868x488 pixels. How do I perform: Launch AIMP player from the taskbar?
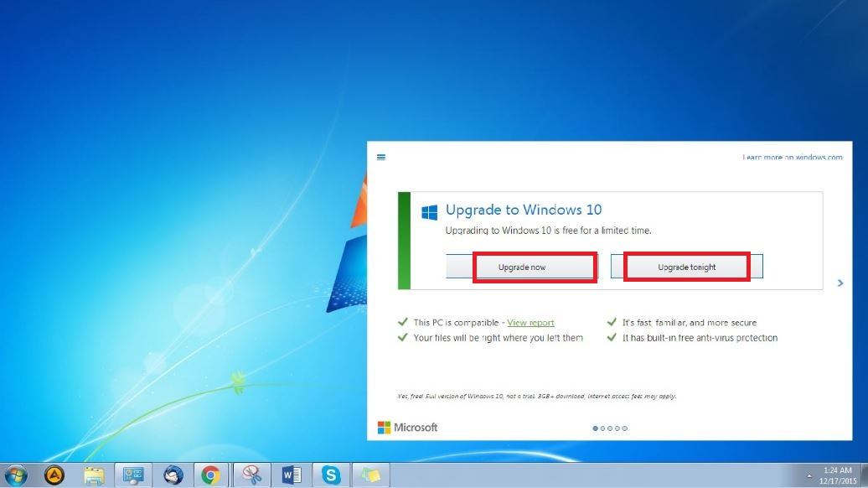click(54, 475)
